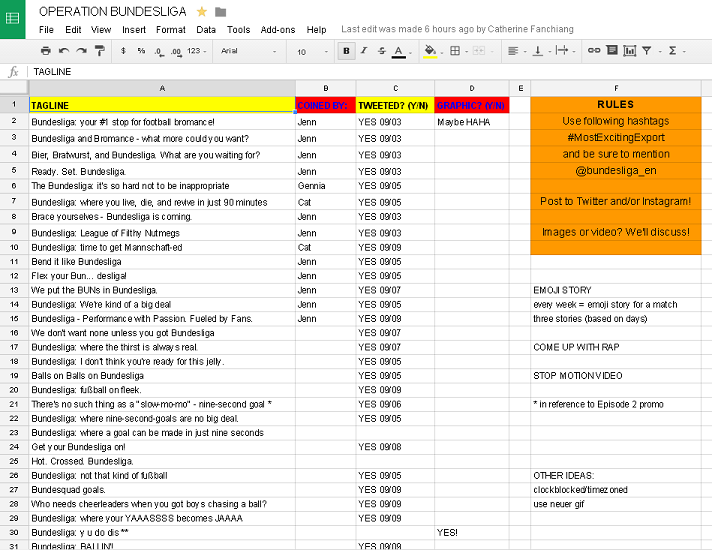Click the Undo icon

pyautogui.click(x=64, y=51)
